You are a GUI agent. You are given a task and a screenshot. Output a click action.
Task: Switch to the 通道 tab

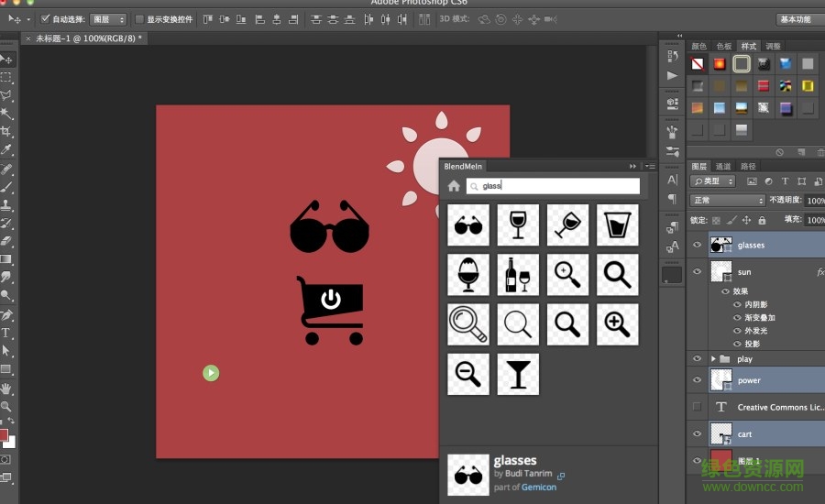click(723, 167)
